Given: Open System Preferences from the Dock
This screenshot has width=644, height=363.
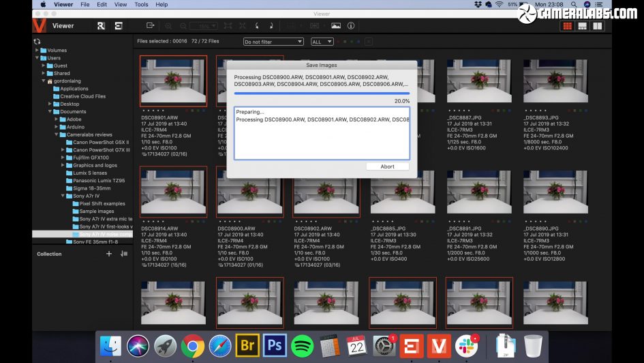Looking at the screenshot, I should pyautogui.click(x=384, y=346).
